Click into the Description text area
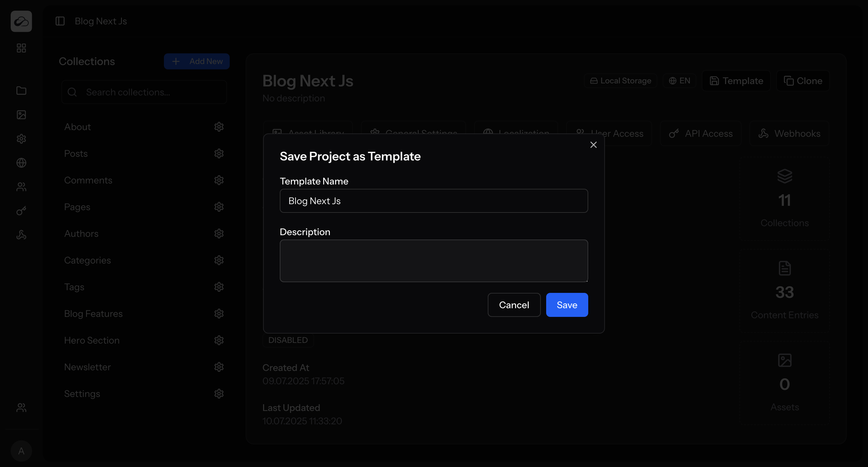This screenshot has height=467, width=868. [434, 261]
